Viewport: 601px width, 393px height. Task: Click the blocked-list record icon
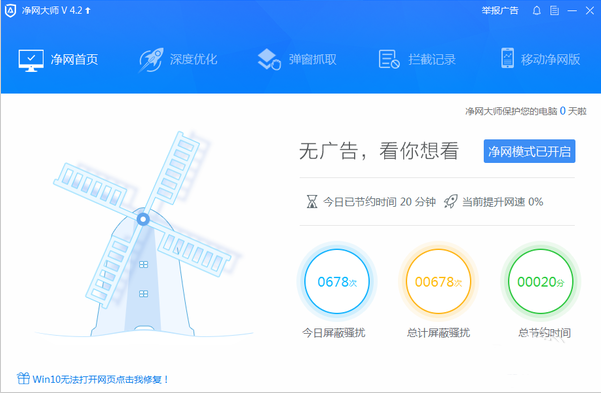click(389, 59)
